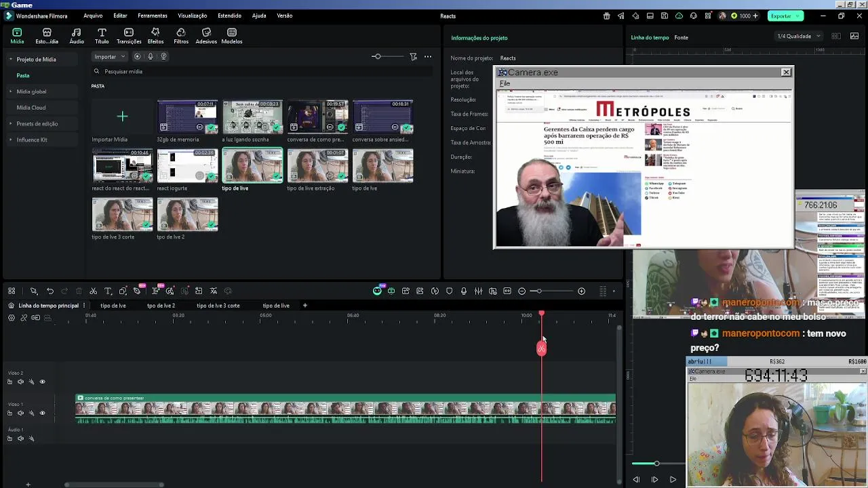The height and width of the screenshot is (488, 868).
Task: Click the headset support icon
Action: [x=694, y=16]
